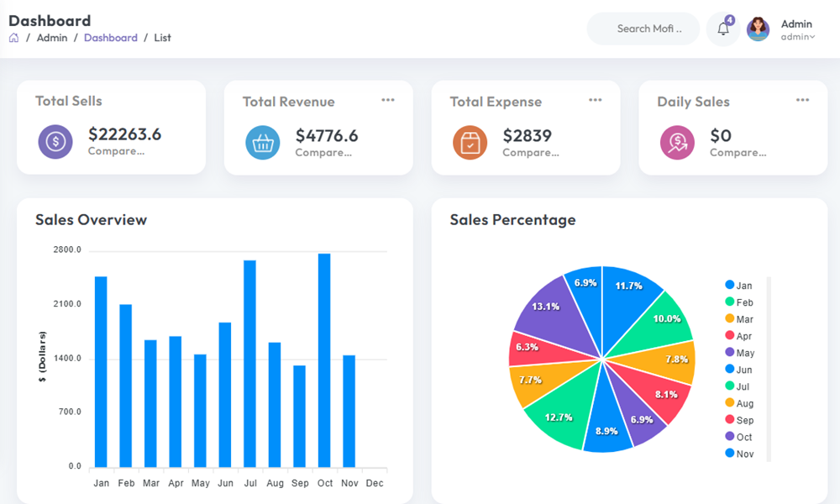Expand the admin user dropdown chevron
Viewport: 840px width, 504px height.
pos(811,37)
